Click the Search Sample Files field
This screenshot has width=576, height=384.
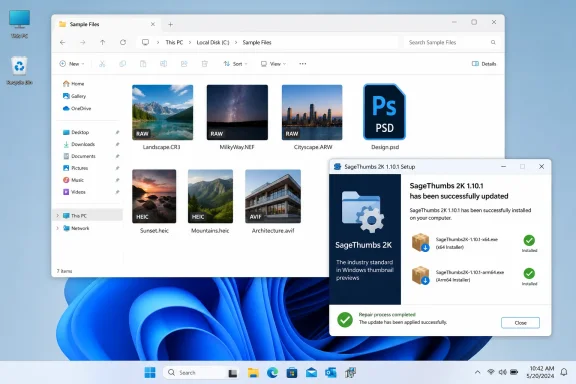pyautogui.click(x=451, y=43)
